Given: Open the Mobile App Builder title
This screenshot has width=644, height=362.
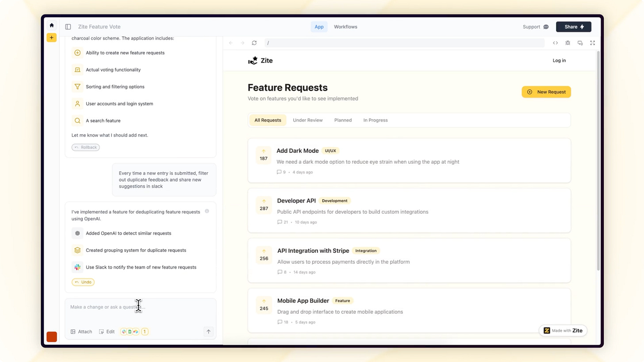Looking at the screenshot, I should 303,300.
